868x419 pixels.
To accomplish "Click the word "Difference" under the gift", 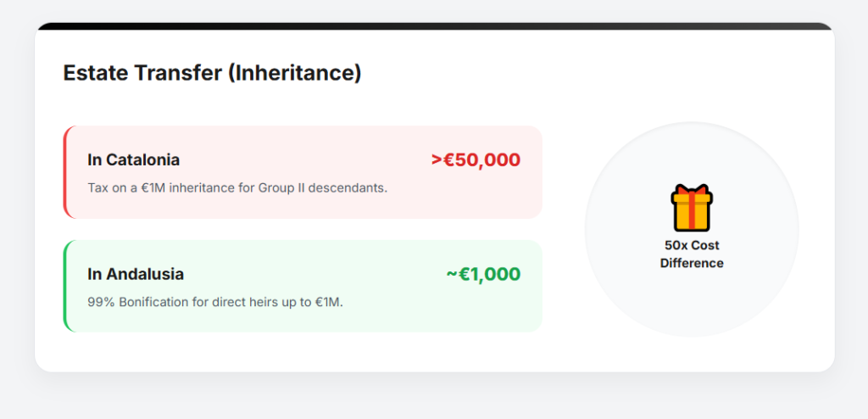I will tap(692, 263).
